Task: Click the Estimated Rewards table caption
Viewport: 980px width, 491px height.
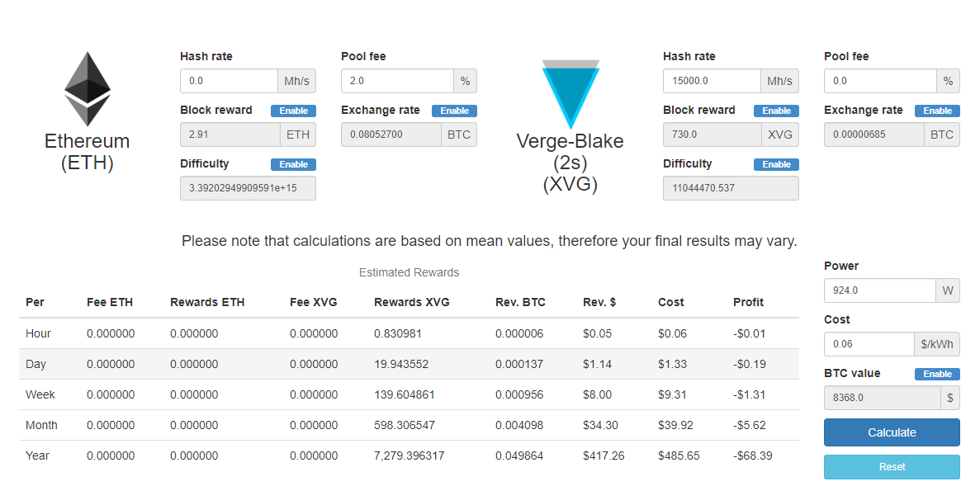Action: (409, 272)
